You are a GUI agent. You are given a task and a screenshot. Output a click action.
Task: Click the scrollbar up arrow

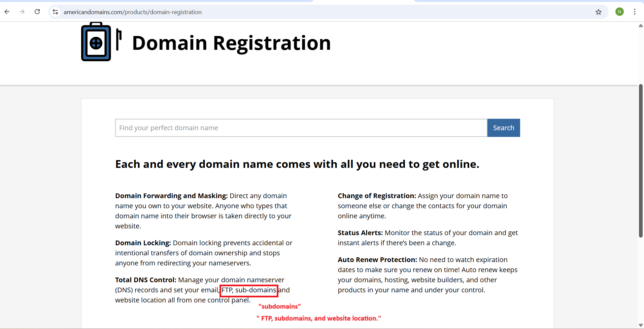tap(641, 26)
